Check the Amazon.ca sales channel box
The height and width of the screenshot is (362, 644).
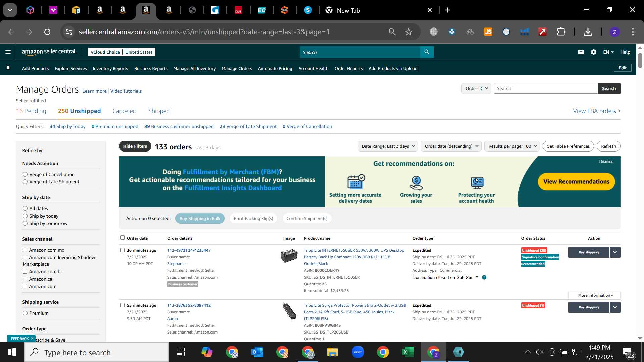tap(25, 279)
